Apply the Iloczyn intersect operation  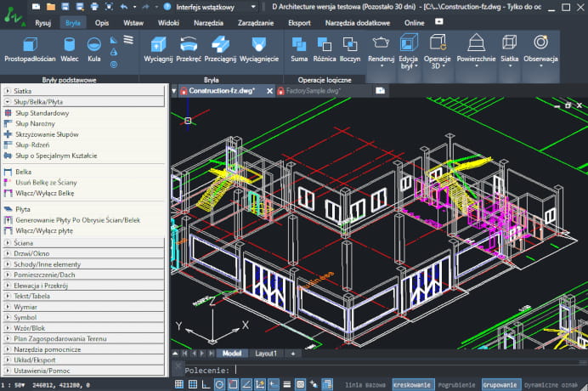tap(350, 49)
